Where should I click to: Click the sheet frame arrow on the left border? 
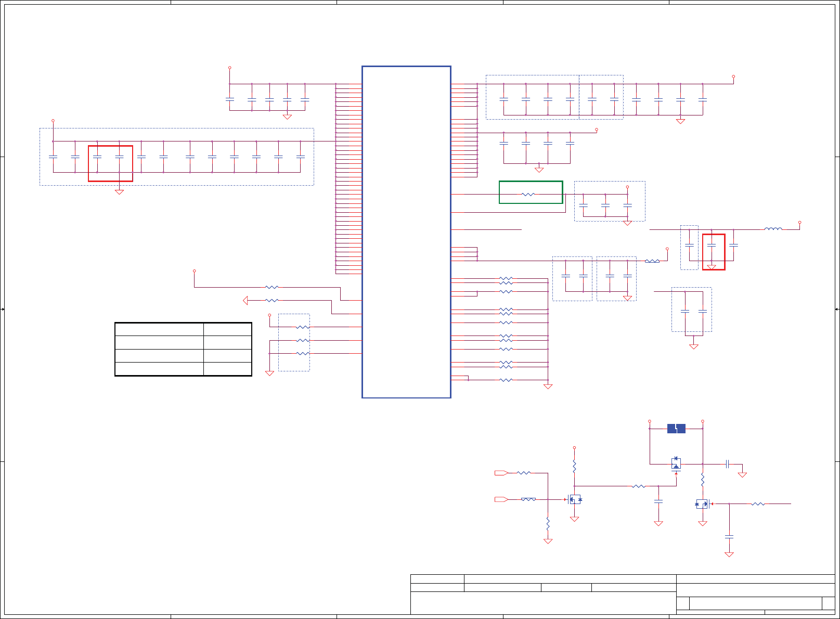(x=2, y=309)
